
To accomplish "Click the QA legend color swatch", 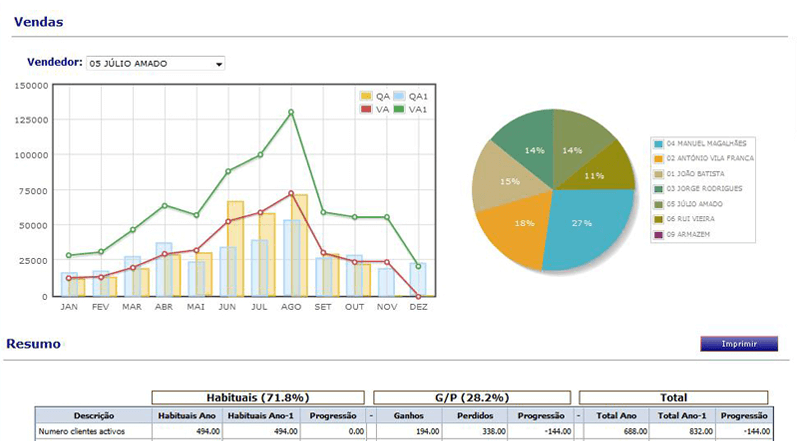I will pyautogui.click(x=366, y=96).
